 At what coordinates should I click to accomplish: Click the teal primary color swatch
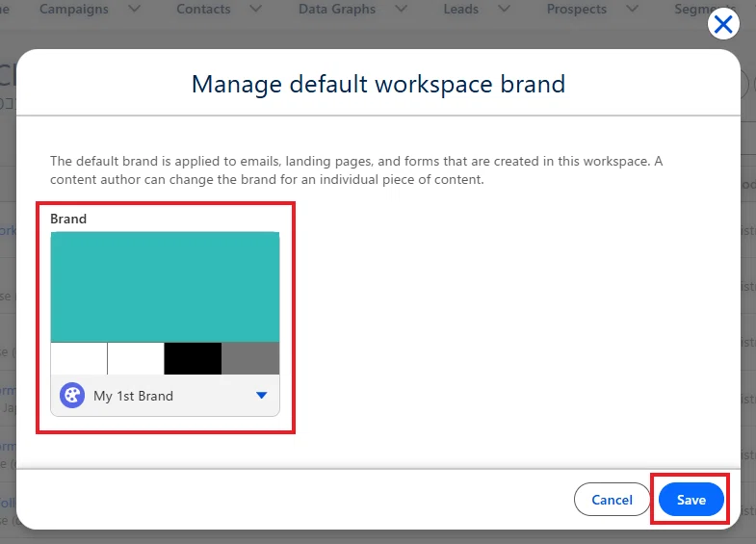click(x=165, y=287)
